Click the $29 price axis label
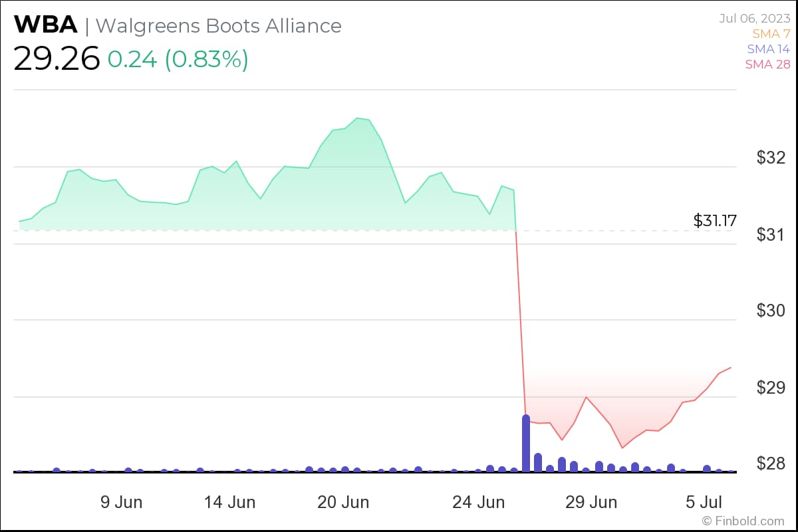Screen dimensions: 798x532 click(x=771, y=388)
